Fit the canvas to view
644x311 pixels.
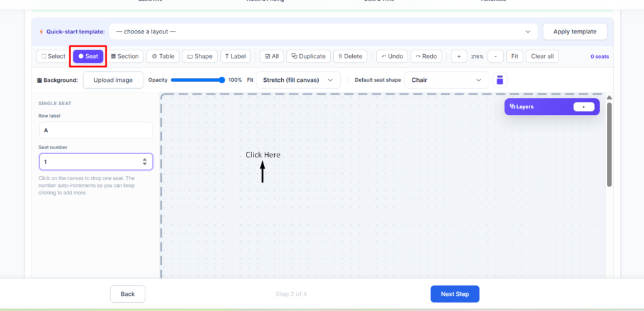pyautogui.click(x=514, y=57)
